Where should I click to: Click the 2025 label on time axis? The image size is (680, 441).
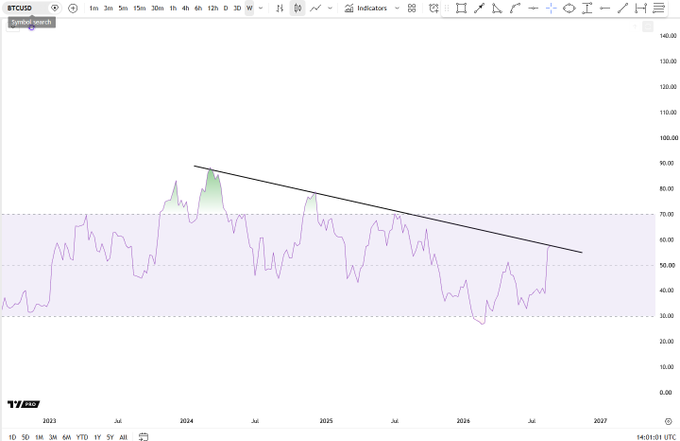326,421
